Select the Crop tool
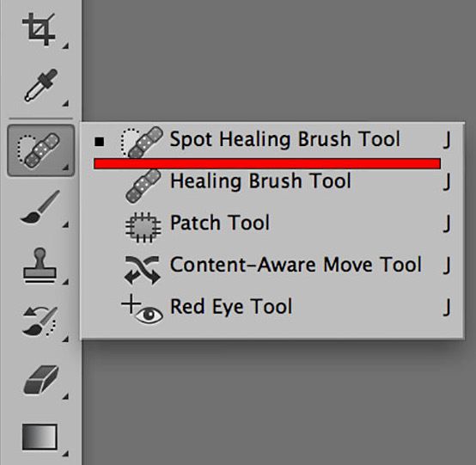 click(39, 29)
